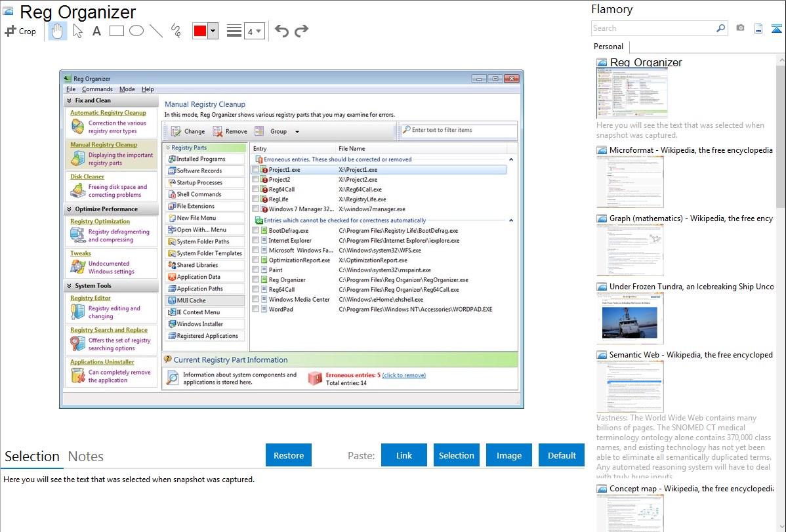Image resolution: width=786 pixels, height=532 pixels.
Task: Choose the arrow pointer selection tool
Action: point(77,31)
